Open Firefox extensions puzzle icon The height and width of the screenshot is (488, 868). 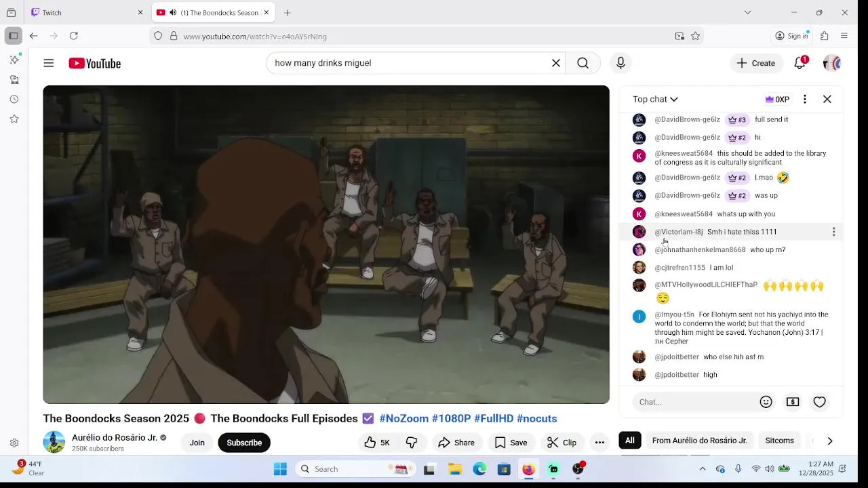(825, 36)
